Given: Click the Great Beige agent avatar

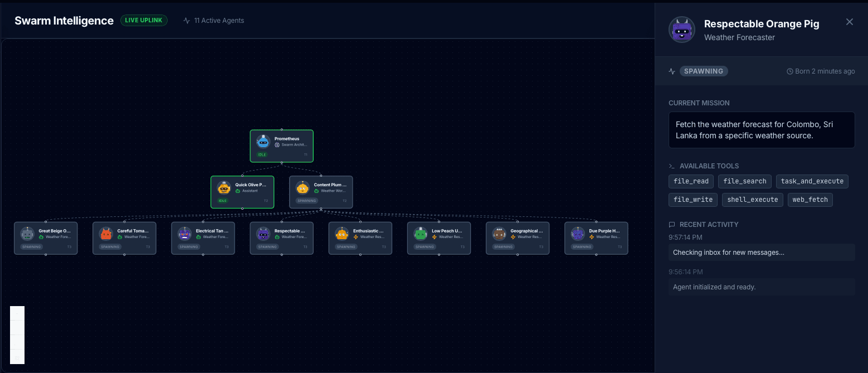Looking at the screenshot, I should [27, 234].
